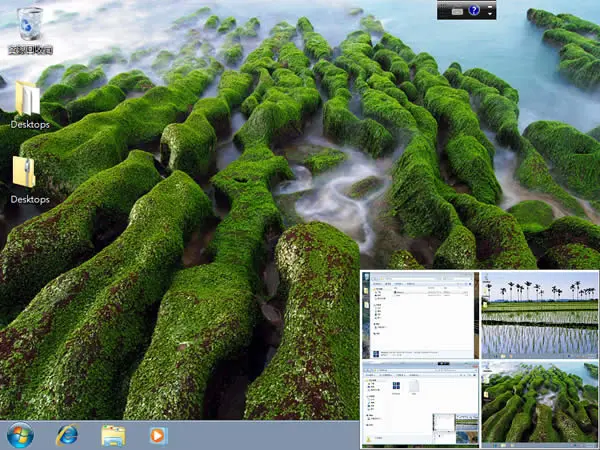The width and height of the screenshot is (600, 450).
Task: Launch Windows Media Player from taskbar
Action: coord(158,435)
